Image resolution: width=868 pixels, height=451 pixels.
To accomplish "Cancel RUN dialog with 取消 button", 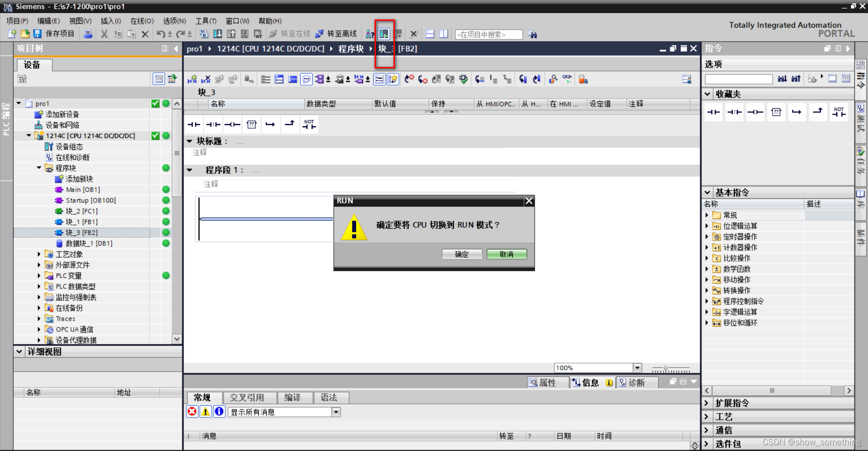I will point(507,254).
